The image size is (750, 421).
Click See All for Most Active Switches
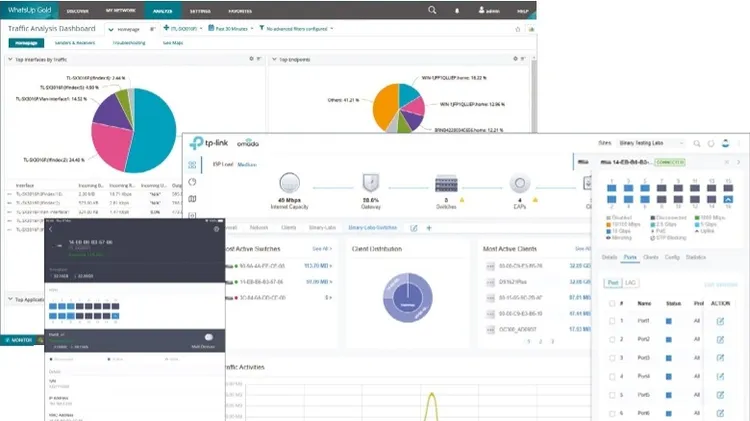[322, 249]
